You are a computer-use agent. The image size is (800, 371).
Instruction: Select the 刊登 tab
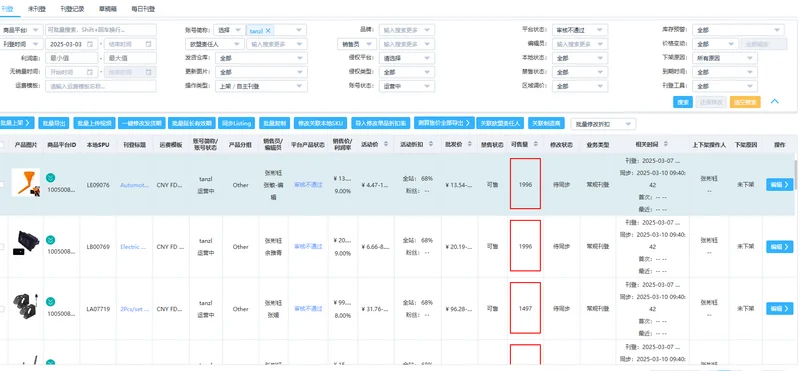pyautogui.click(x=7, y=9)
